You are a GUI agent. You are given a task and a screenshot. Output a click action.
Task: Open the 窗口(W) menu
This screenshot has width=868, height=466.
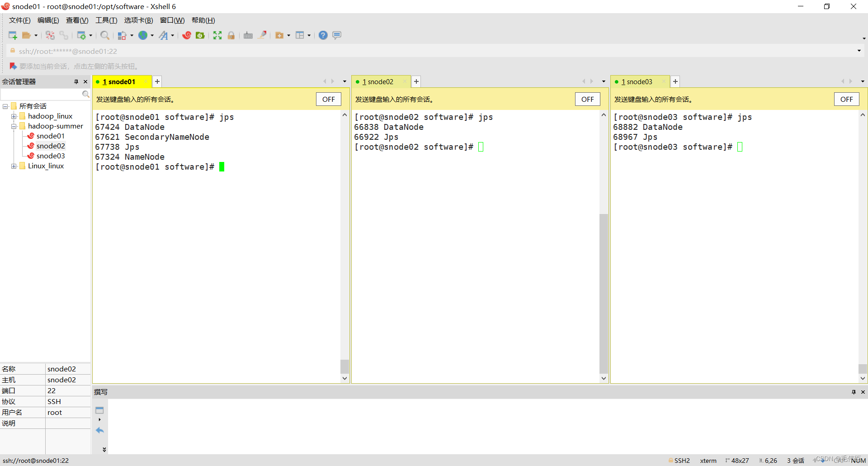pos(172,20)
